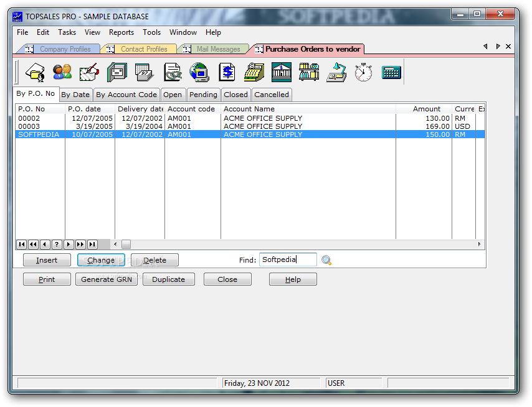532x407 pixels.
Task: Open the calendar 97 pages icon
Action: pyautogui.click(x=144, y=72)
